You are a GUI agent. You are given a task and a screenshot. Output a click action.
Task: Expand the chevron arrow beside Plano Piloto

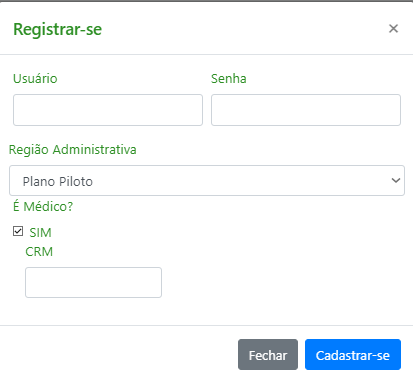pyautogui.click(x=396, y=180)
